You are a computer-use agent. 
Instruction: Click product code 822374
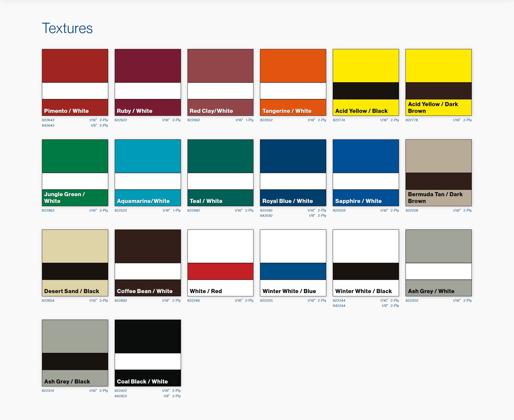[x=48, y=391]
